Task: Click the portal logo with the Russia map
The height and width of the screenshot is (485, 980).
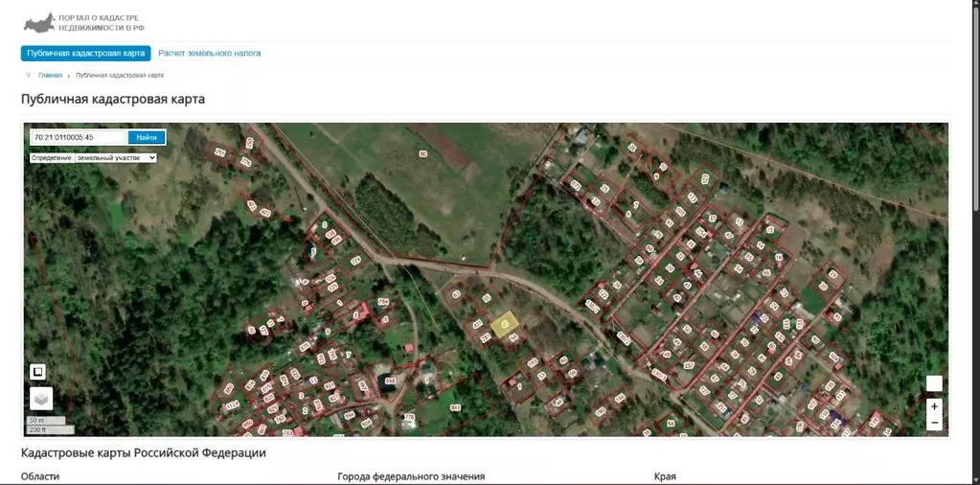Action: (84, 23)
